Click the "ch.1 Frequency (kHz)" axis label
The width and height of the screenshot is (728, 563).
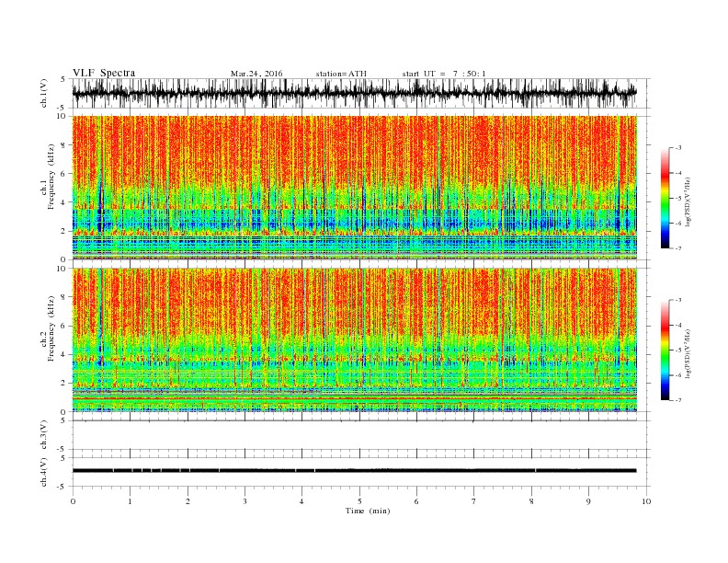tap(49, 177)
